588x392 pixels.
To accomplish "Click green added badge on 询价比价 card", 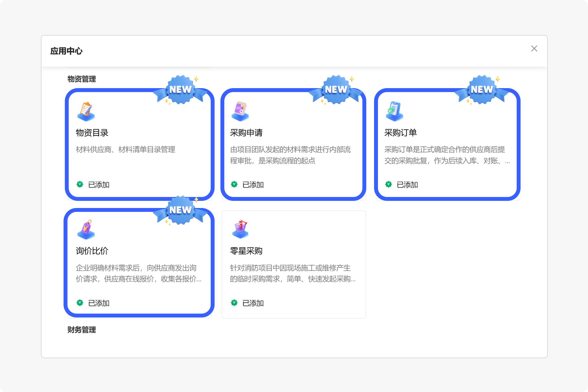I will pos(80,303).
